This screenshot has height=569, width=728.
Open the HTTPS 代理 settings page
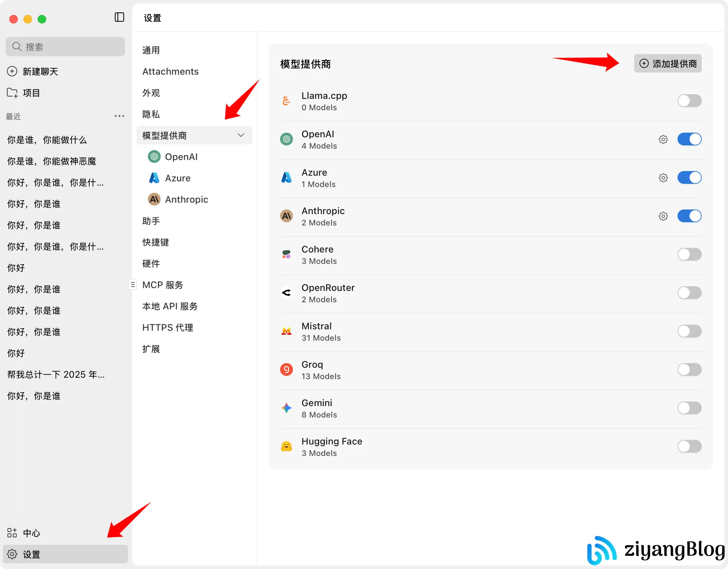pyautogui.click(x=167, y=327)
